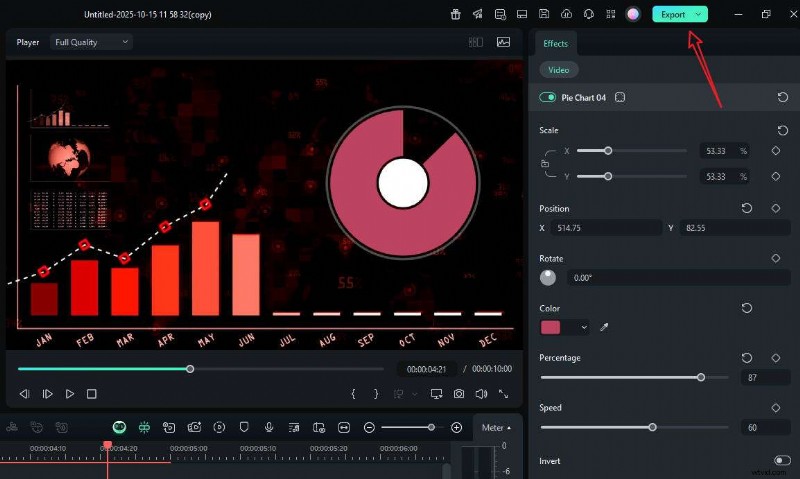Click the Rotate dial knob
This screenshot has width=800, height=479.
pyautogui.click(x=548, y=278)
